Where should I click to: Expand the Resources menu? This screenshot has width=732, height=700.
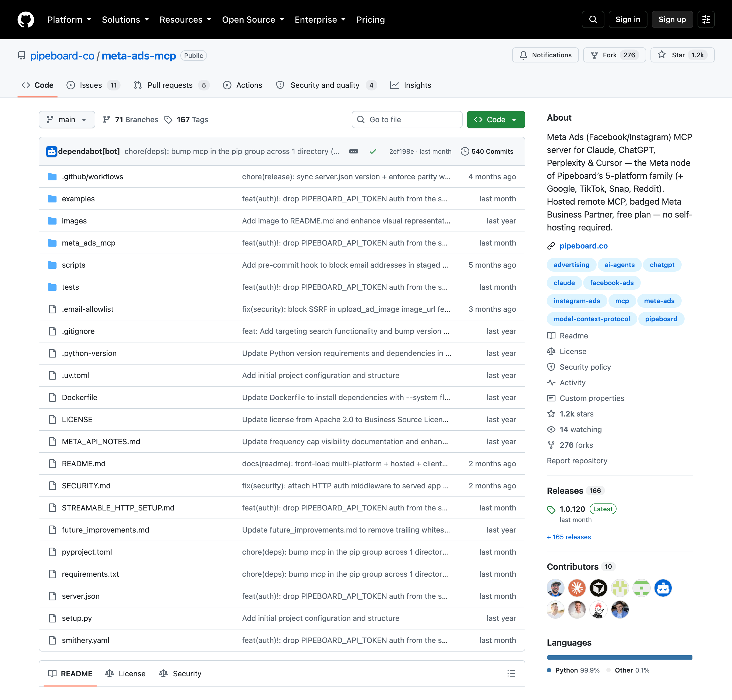tap(185, 19)
